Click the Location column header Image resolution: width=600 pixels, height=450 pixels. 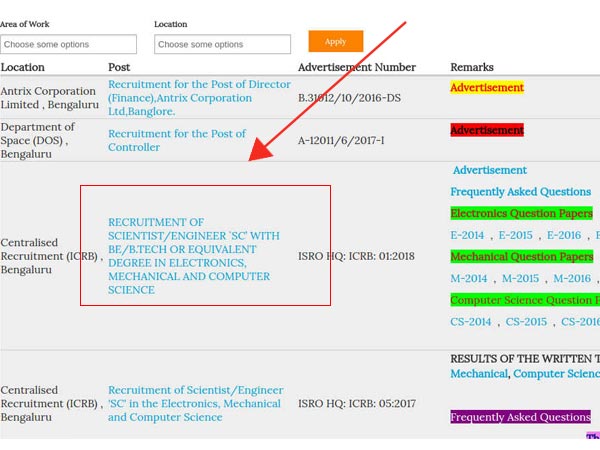click(23, 67)
